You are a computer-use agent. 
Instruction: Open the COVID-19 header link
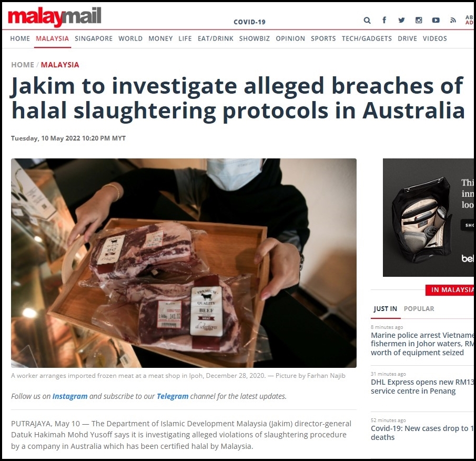pos(249,22)
